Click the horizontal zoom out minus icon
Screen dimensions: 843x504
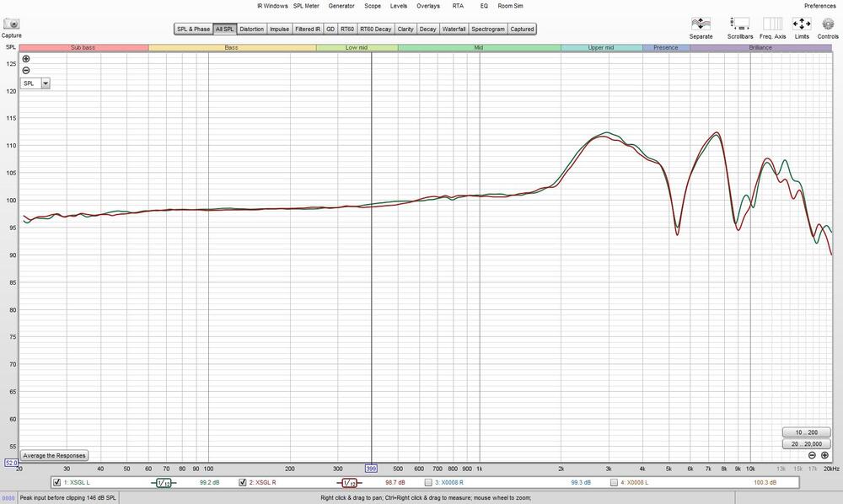(x=812, y=455)
